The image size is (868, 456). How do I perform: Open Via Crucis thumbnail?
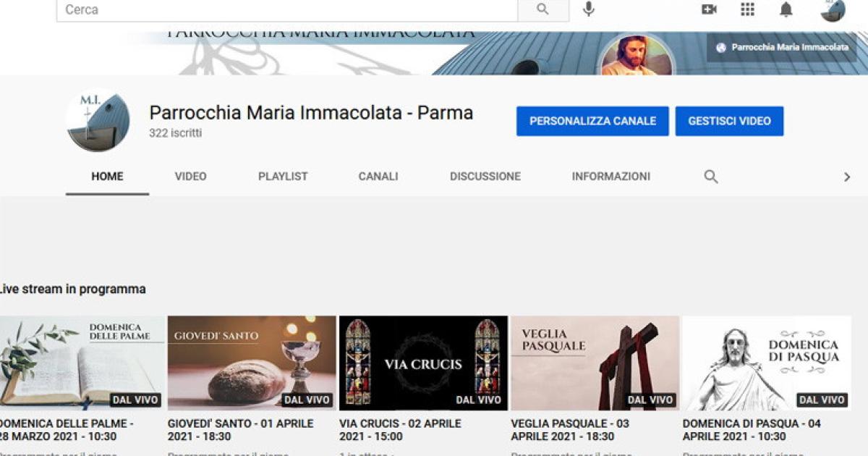coord(423,363)
